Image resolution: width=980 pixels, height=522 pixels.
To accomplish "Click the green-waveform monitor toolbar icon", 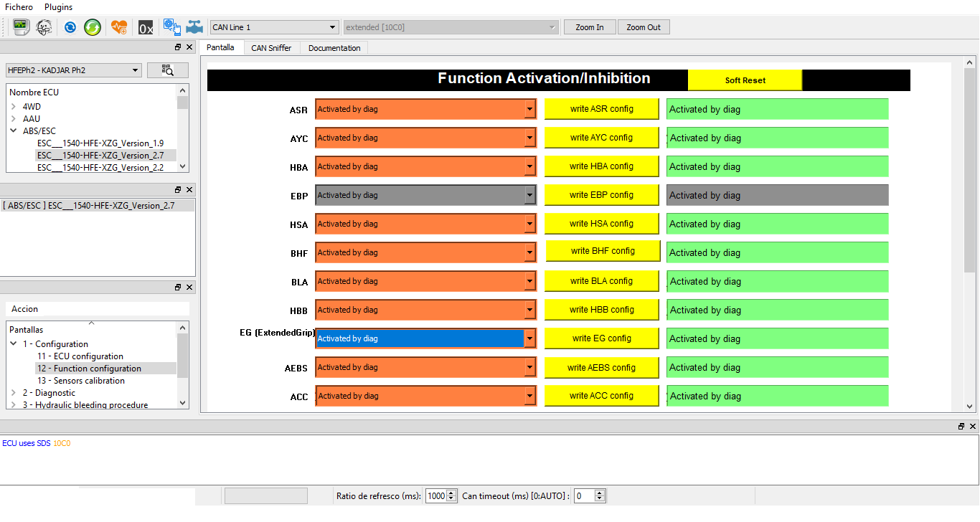I will coord(21,27).
